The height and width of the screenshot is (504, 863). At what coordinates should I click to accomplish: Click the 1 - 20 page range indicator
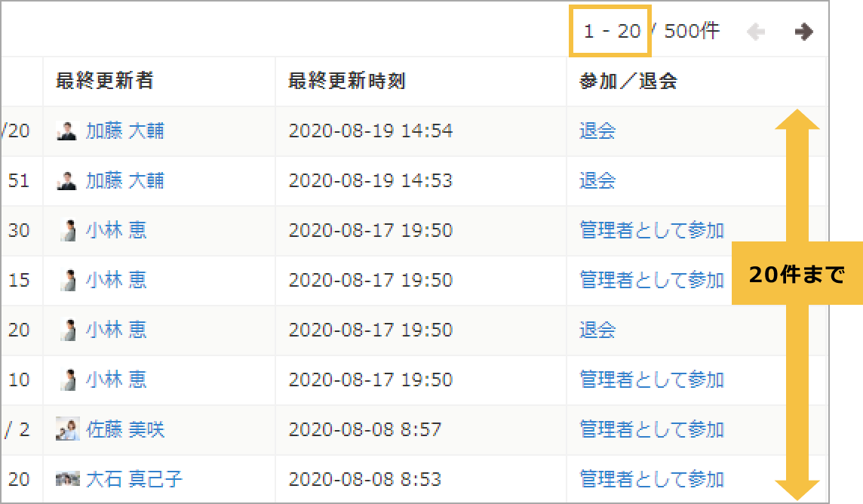point(611,32)
